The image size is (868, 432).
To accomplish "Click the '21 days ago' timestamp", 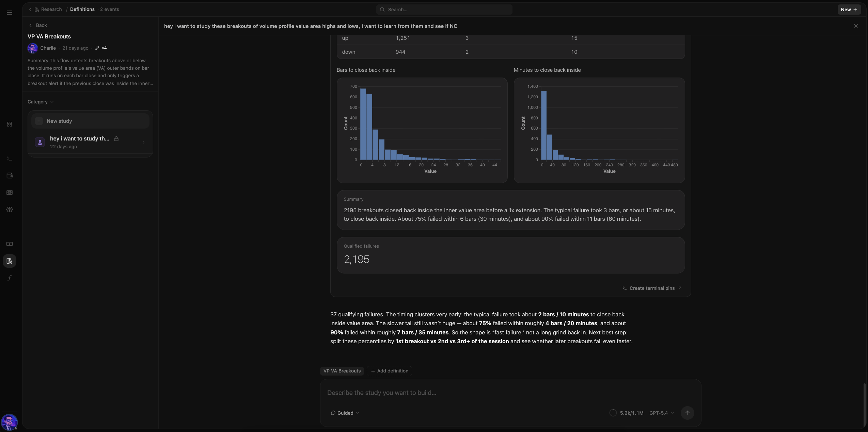I will point(75,48).
